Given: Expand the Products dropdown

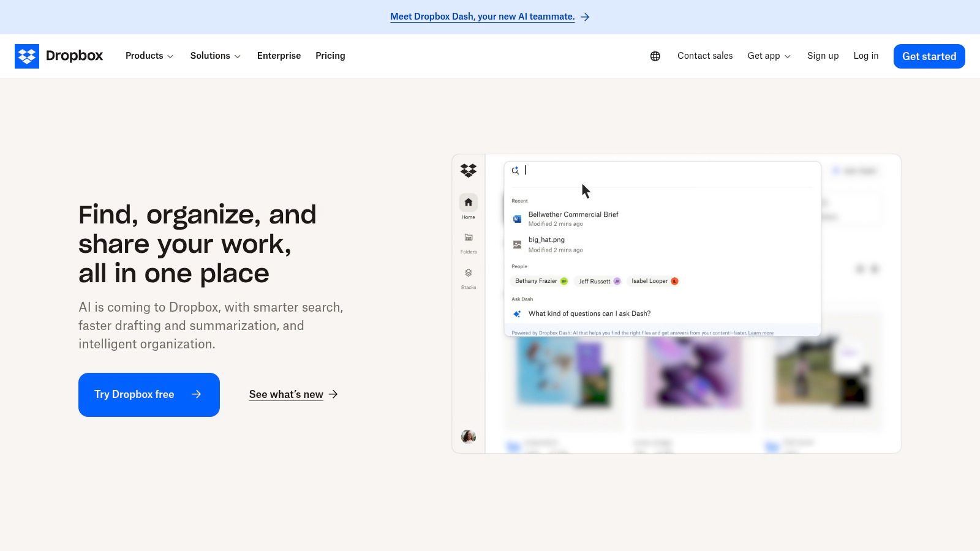Looking at the screenshot, I should coord(149,56).
